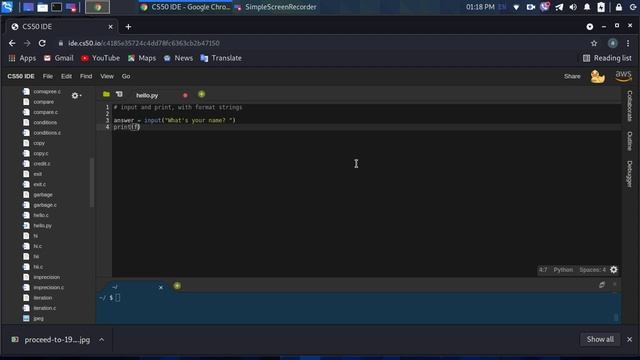Open the Reading list
The height and width of the screenshot is (360, 640).
(x=607, y=58)
